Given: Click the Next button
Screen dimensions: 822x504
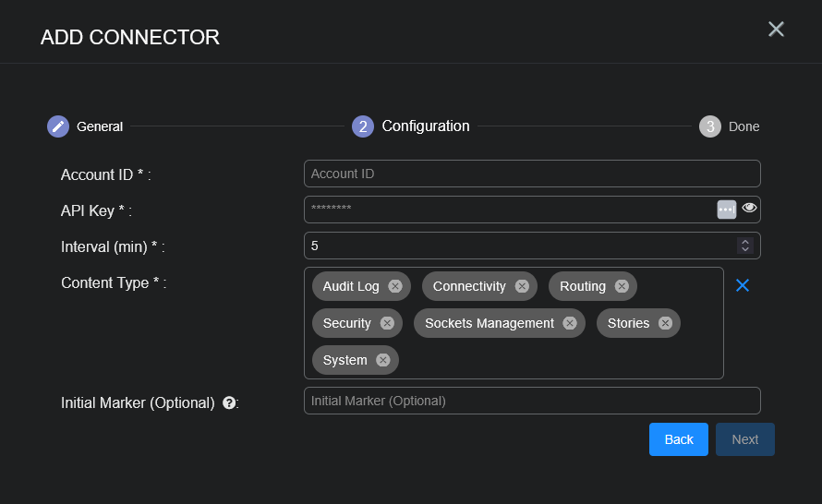Looking at the screenshot, I should 744,439.
